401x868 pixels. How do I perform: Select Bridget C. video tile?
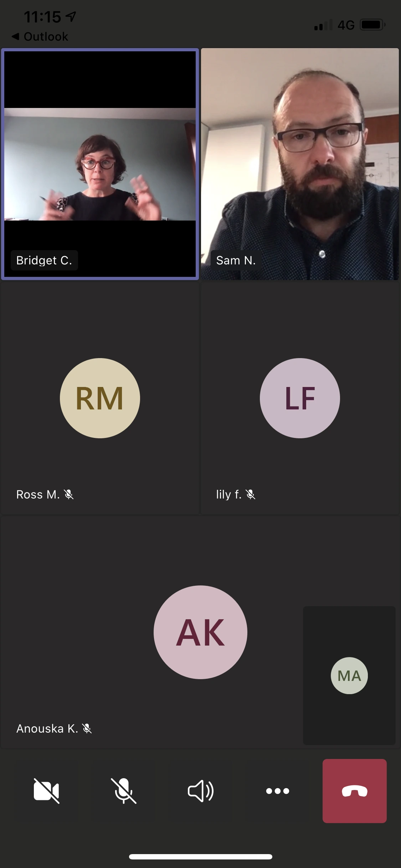(100, 164)
